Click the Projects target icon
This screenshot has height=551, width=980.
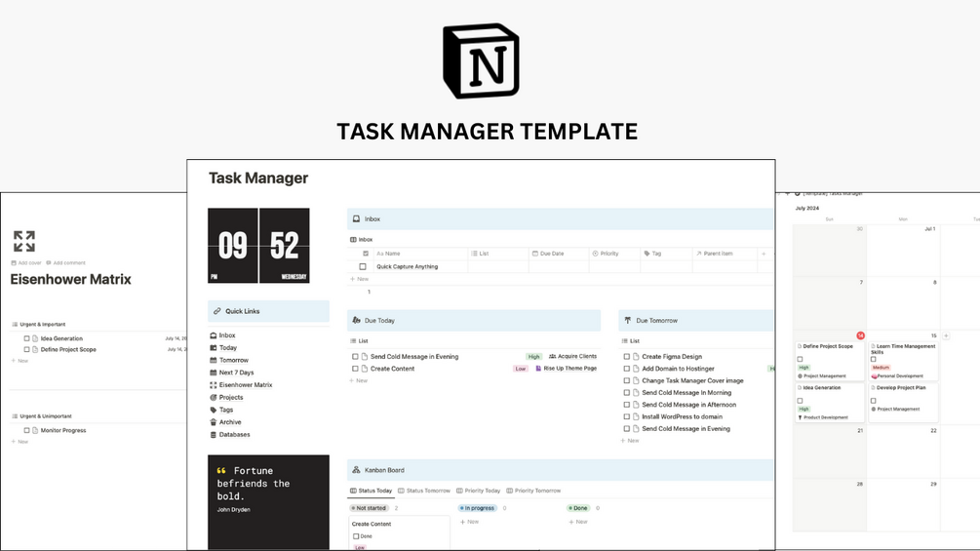tap(214, 397)
